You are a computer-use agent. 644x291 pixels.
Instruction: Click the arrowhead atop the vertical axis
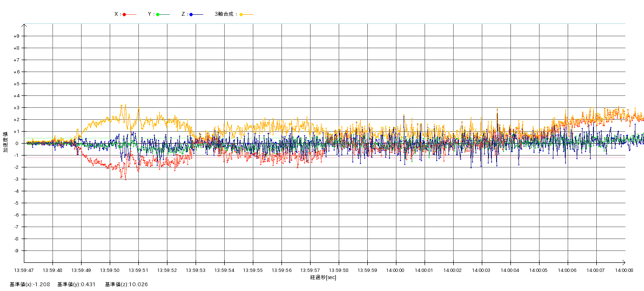click(x=24, y=25)
